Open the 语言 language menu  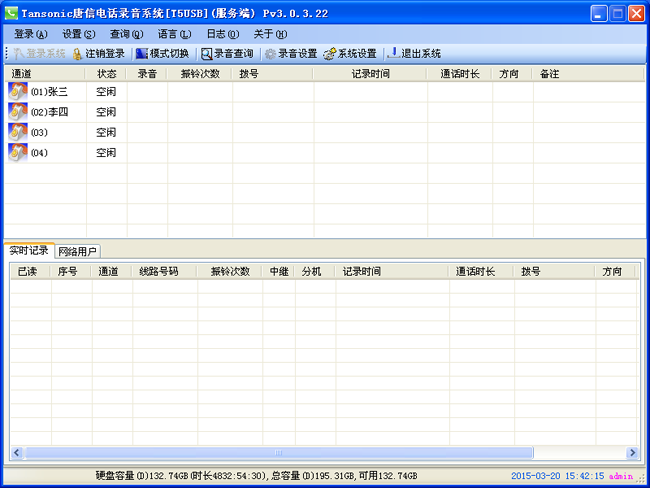(x=174, y=34)
